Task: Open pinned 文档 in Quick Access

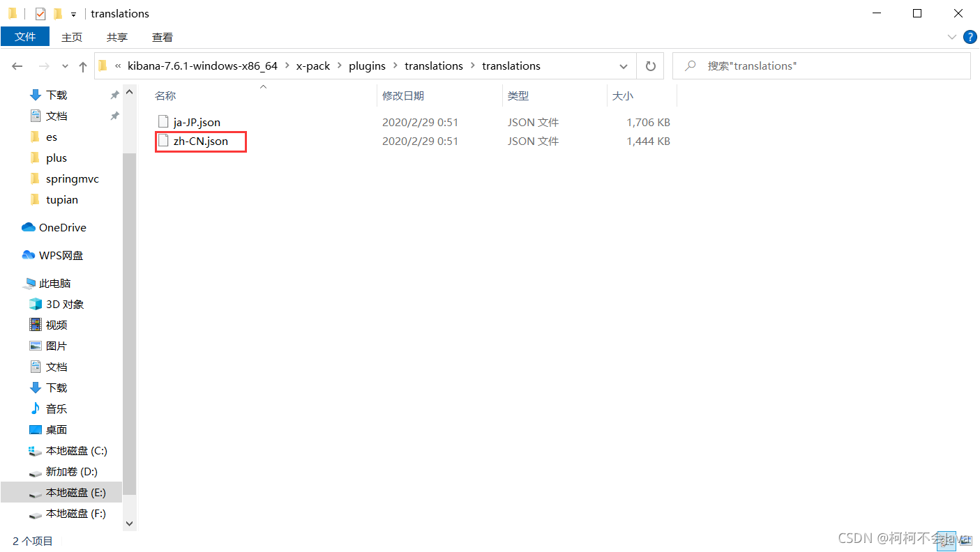Action: click(x=56, y=116)
